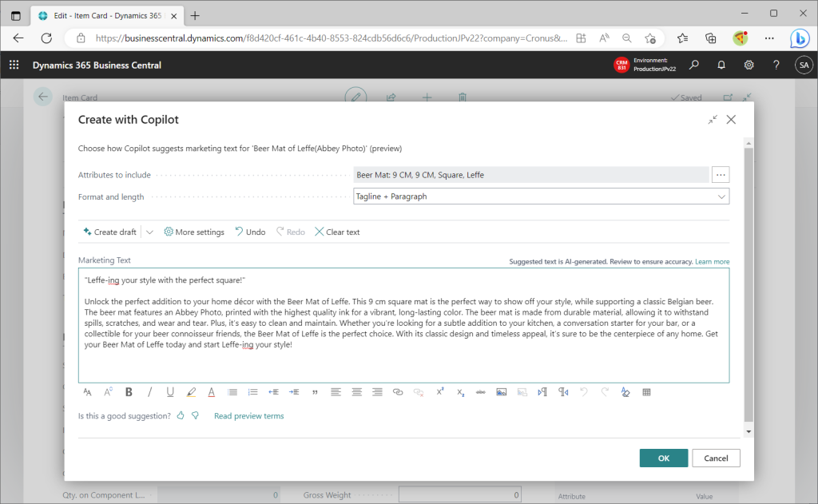Set the text direction right-to-left
This screenshot has height=504, width=818.
click(x=563, y=392)
